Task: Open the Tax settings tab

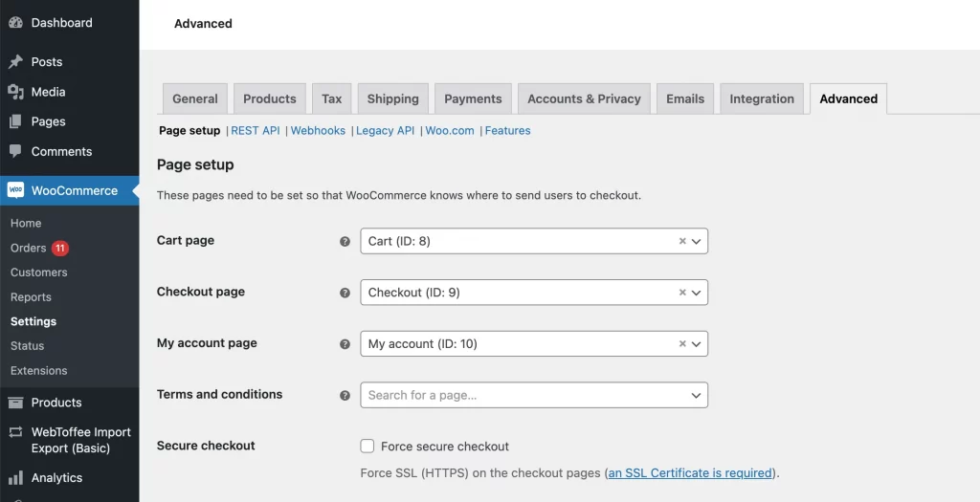Action: tap(332, 98)
